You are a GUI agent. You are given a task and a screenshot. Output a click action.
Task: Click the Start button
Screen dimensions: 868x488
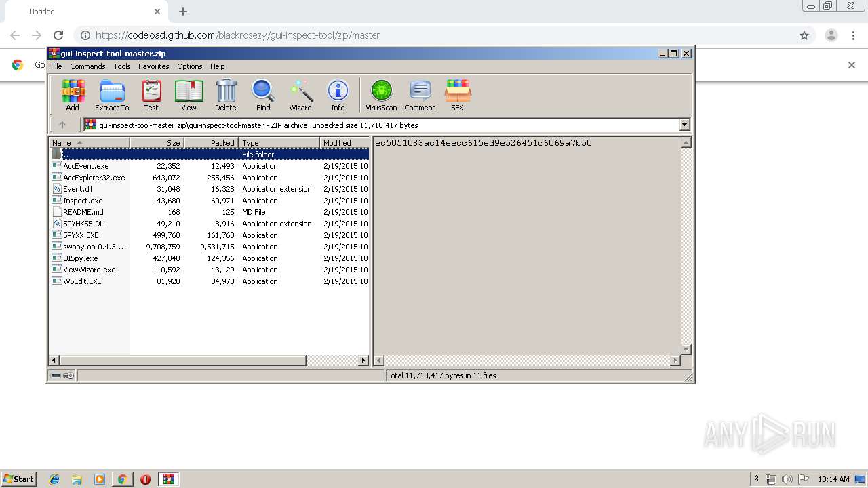[x=18, y=479]
